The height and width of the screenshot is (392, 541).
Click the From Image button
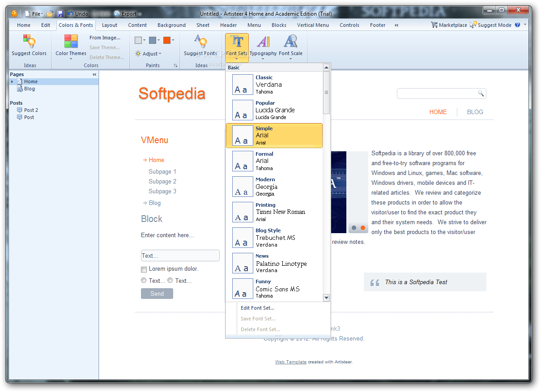(105, 38)
